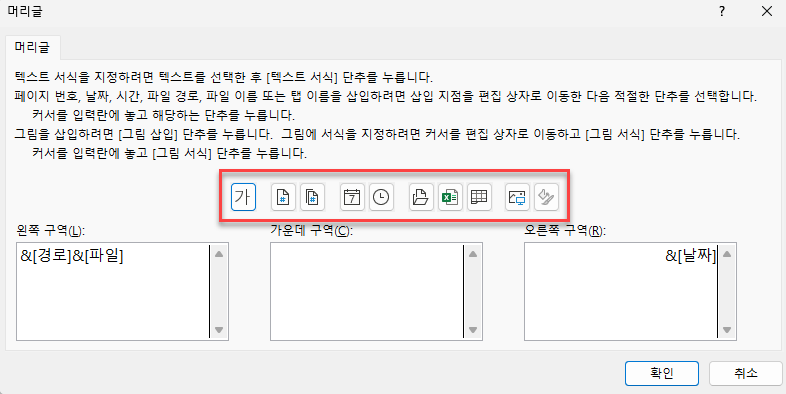Insert file path folder icon
The width and height of the screenshot is (786, 394).
click(x=421, y=197)
